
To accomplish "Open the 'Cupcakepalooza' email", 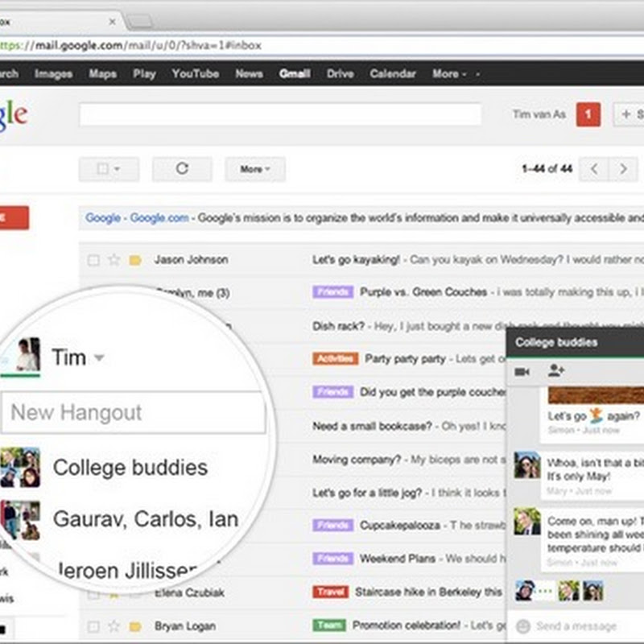I will pos(399,525).
